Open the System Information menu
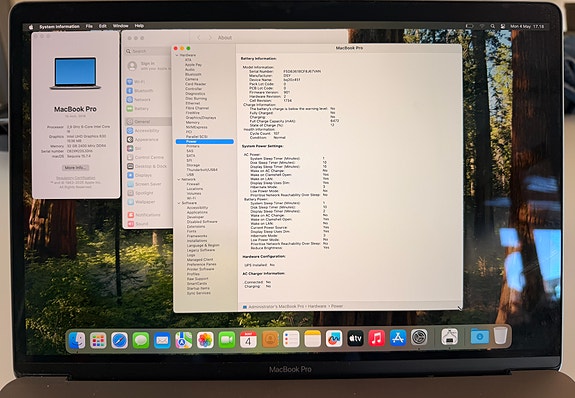The image size is (575, 398). 59,27
